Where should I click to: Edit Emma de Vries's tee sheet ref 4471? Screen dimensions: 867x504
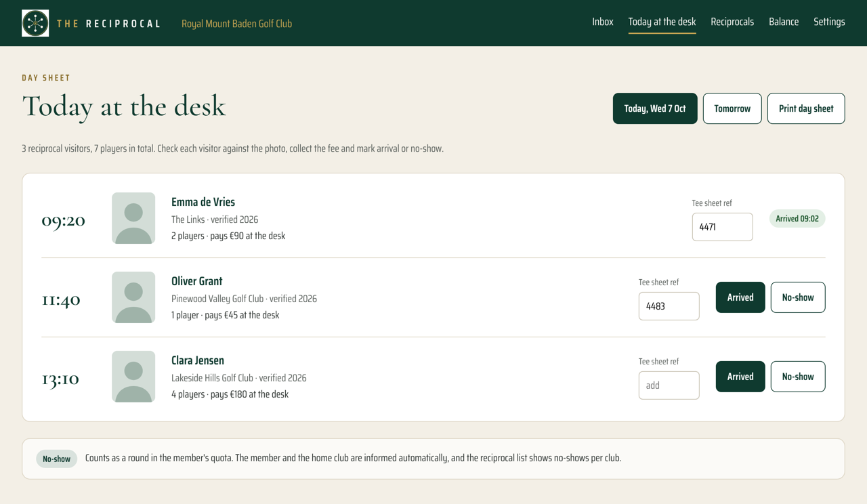point(722,227)
